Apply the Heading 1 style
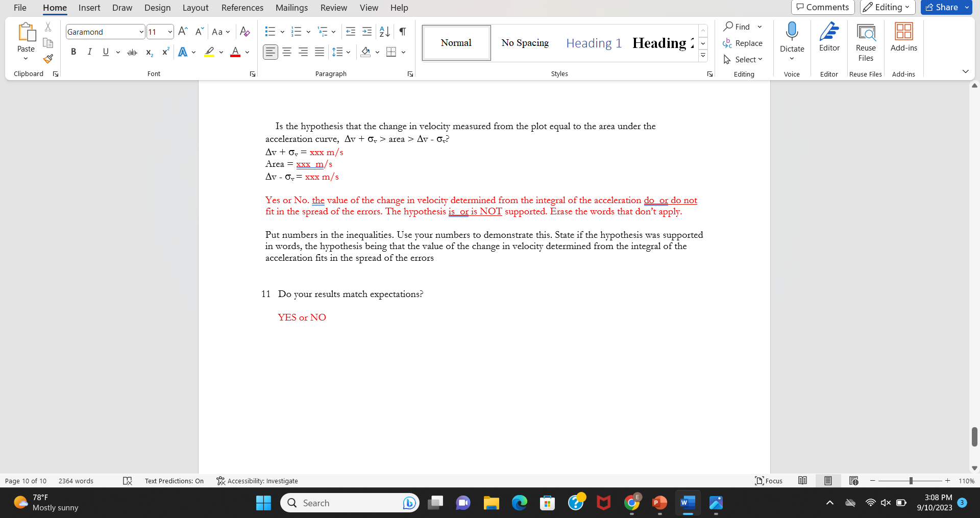 point(594,43)
